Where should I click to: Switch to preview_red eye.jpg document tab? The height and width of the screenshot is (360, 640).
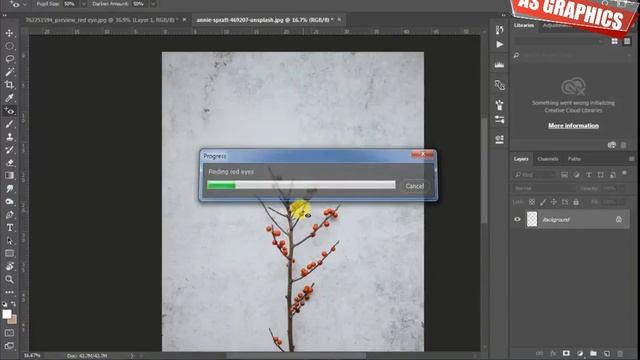(x=102, y=20)
